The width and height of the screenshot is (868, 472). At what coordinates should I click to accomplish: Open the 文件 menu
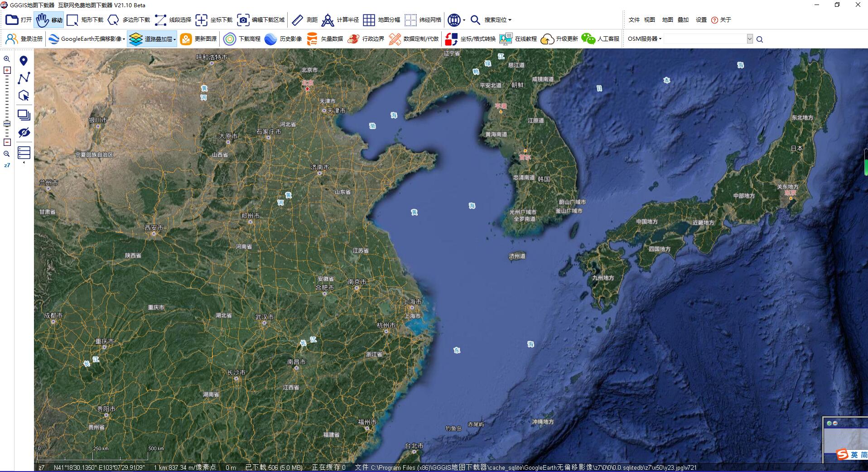pos(634,20)
